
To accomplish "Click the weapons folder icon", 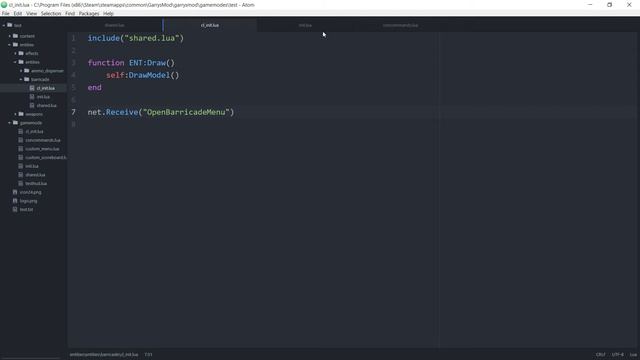I will click(x=21, y=114).
